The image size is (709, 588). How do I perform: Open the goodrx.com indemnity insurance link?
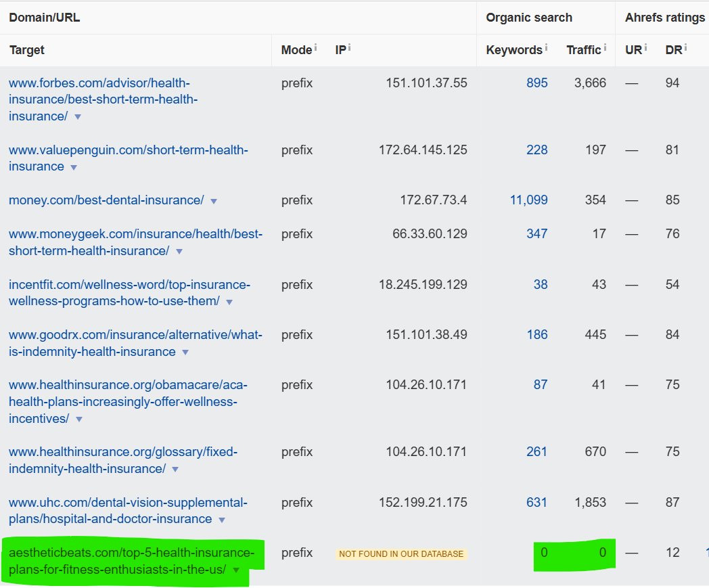pos(136,343)
